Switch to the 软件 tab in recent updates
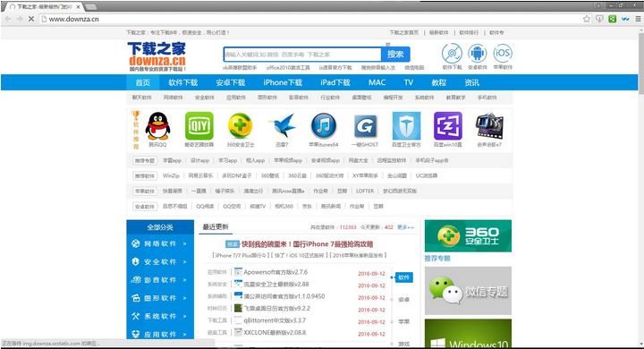The height and width of the screenshot is (349, 644). (403, 277)
